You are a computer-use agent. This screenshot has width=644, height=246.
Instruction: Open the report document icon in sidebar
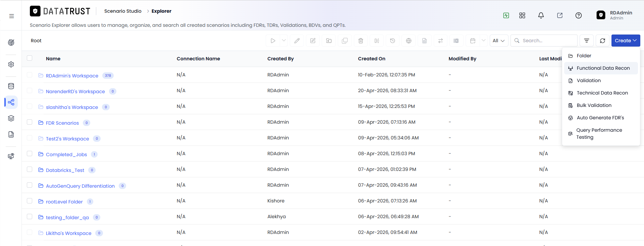coord(11,134)
